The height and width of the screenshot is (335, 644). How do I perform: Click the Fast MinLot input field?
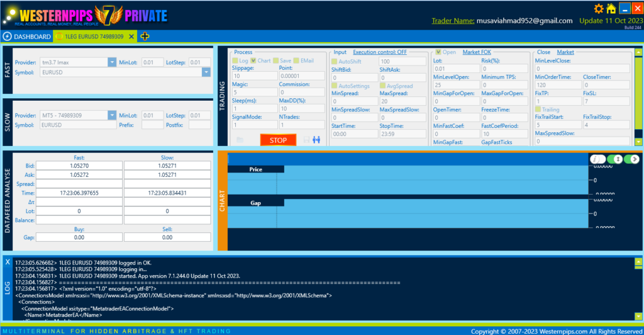tap(152, 62)
